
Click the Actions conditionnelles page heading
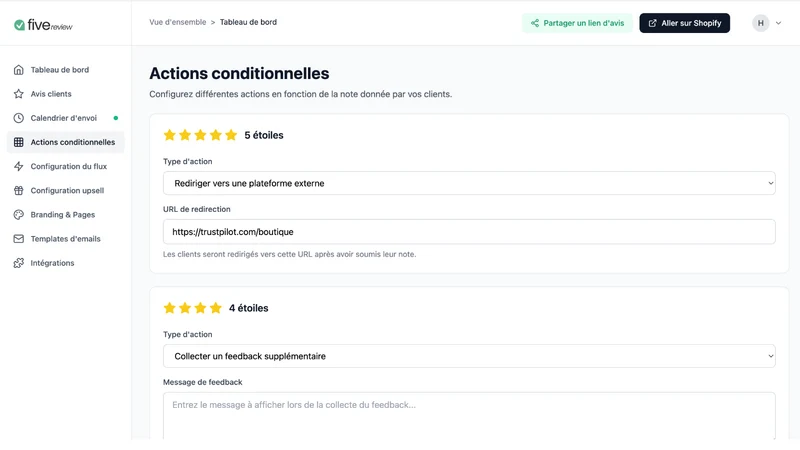pyautogui.click(x=239, y=73)
